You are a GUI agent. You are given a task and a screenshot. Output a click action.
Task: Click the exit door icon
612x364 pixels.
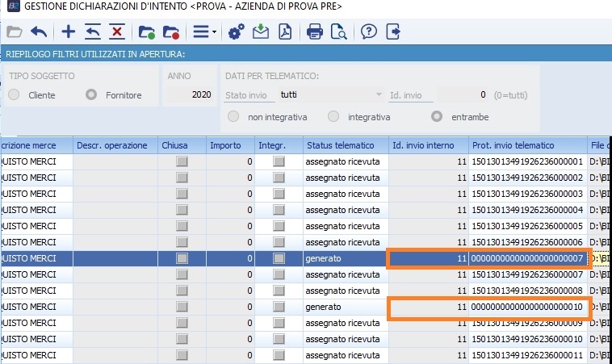tap(393, 32)
